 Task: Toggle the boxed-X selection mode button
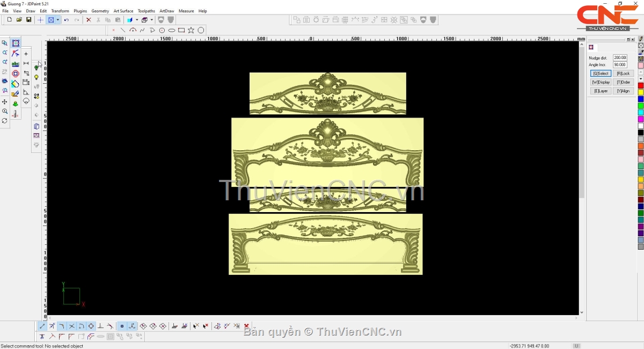pyautogui.click(x=51, y=20)
